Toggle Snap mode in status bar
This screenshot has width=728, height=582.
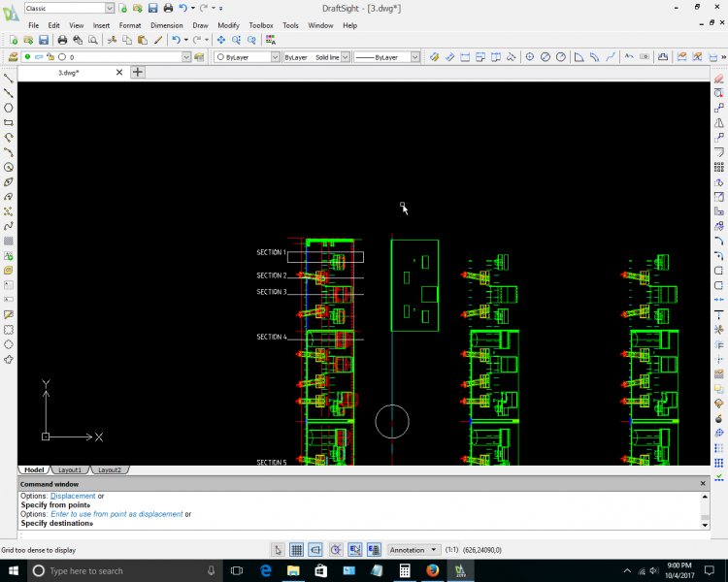click(x=279, y=550)
